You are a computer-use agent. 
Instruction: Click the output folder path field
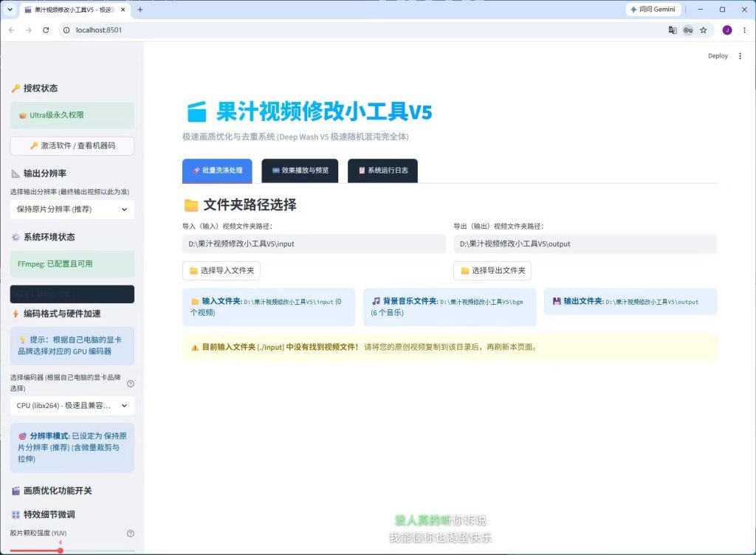pyautogui.click(x=585, y=244)
